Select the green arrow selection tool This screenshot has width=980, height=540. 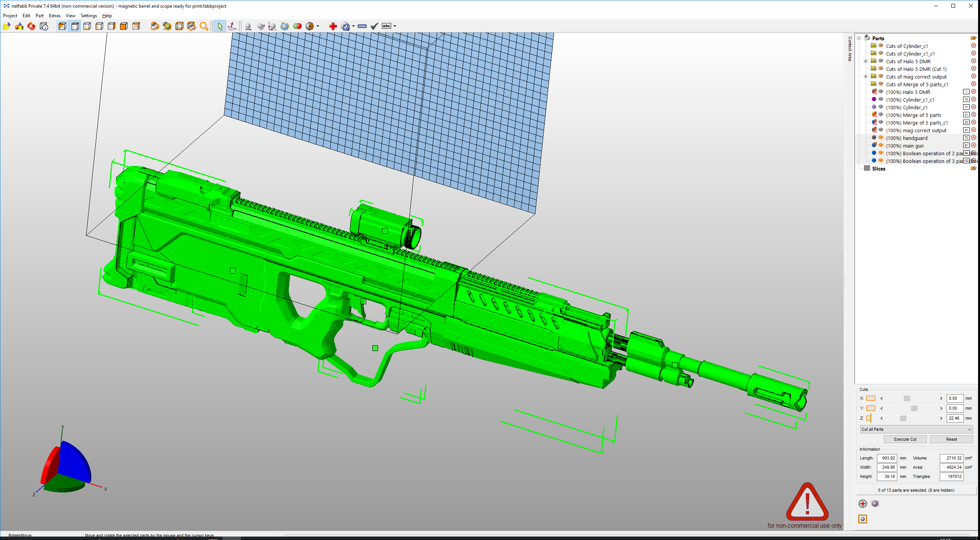click(x=220, y=26)
